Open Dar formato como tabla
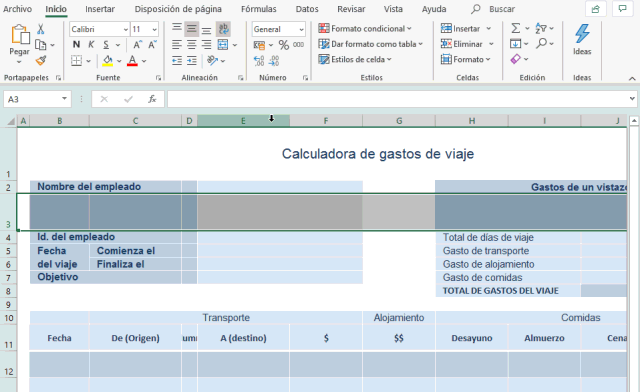This screenshot has height=392, width=640. [371, 44]
